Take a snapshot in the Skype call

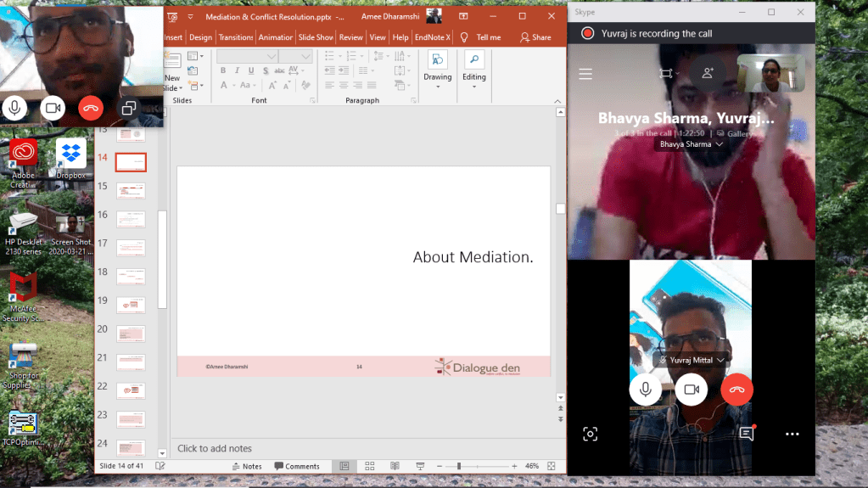click(590, 434)
